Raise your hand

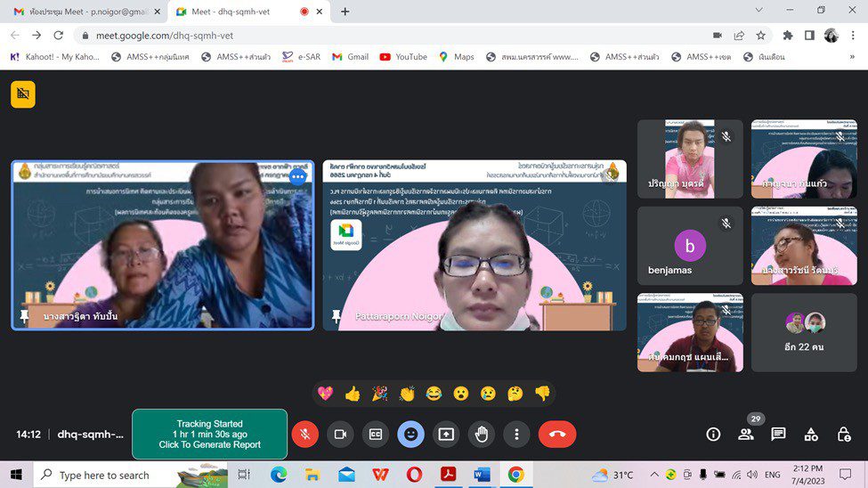482,435
